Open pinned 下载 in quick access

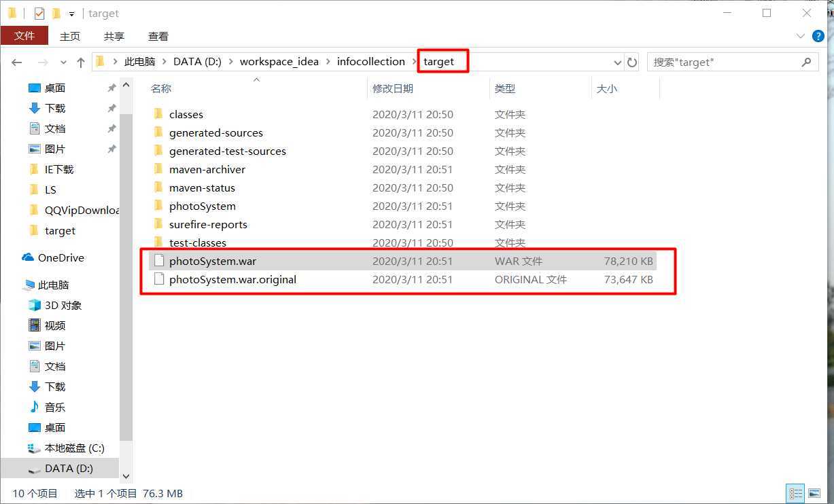click(55, 108)
